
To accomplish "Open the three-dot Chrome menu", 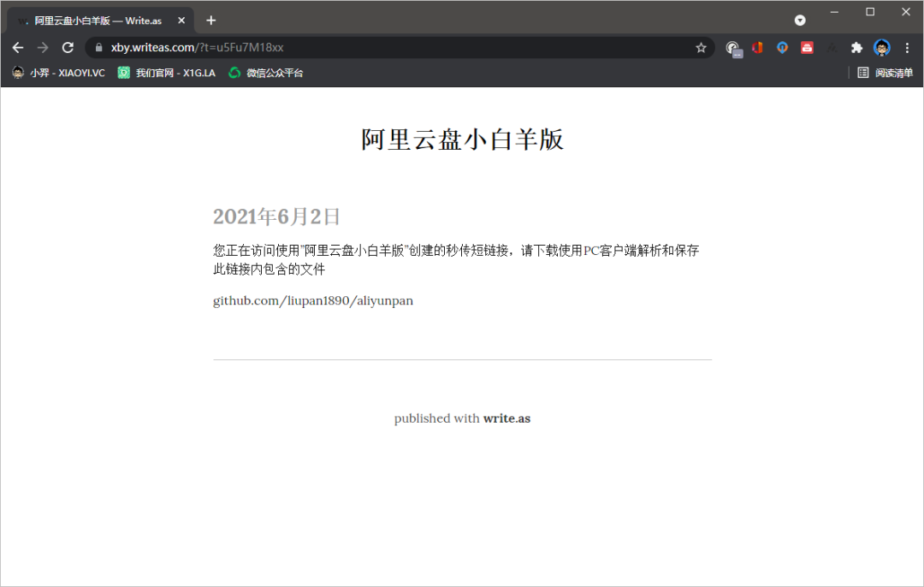I will 908,48.
